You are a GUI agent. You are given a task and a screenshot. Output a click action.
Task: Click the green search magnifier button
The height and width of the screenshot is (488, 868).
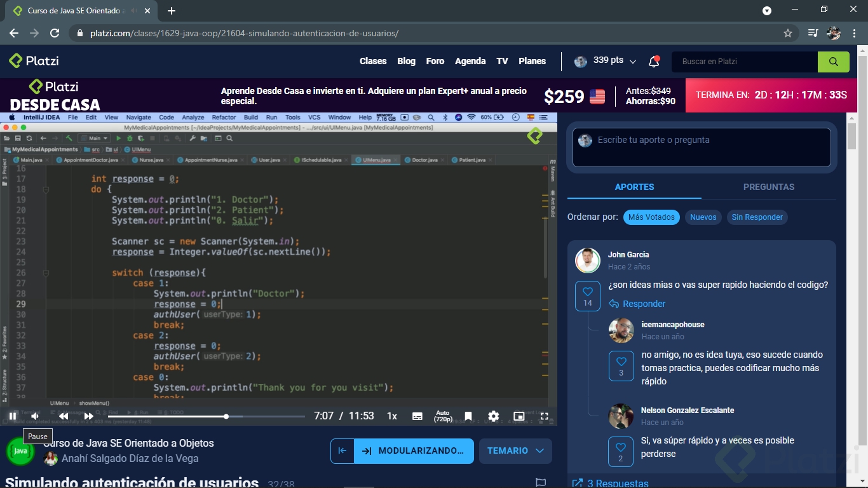pyautogui.click(x=834, y=62)
